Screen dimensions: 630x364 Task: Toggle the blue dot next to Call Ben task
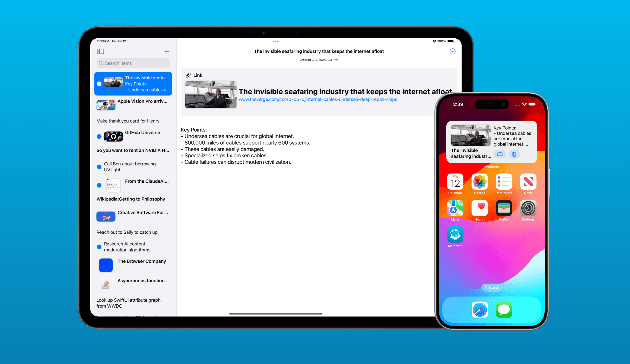click(x=99, y=166)
